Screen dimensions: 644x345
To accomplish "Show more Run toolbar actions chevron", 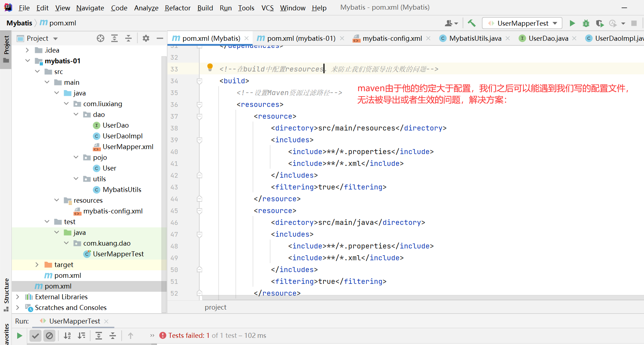I will (x=152, y=336).
